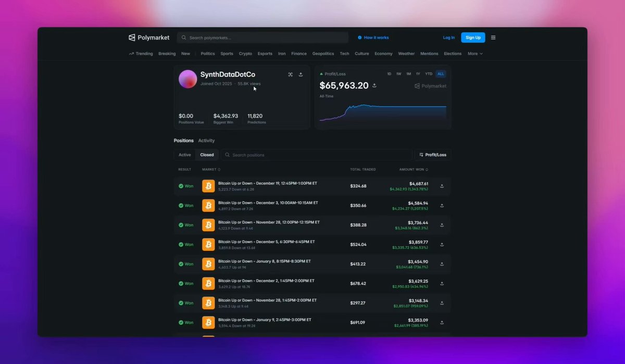Select the ALL chart range

point(441,74)
